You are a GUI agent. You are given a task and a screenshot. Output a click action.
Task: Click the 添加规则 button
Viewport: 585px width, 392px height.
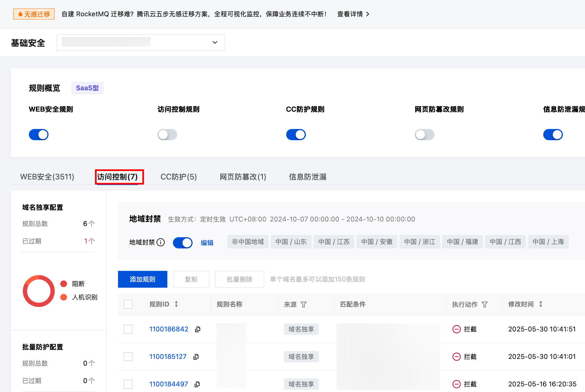click(x=143, y=279)
